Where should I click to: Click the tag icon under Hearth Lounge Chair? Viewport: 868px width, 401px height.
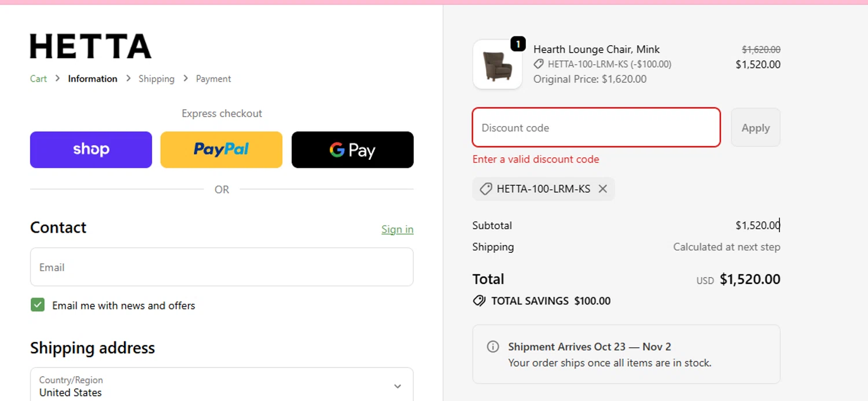(539, 64)
